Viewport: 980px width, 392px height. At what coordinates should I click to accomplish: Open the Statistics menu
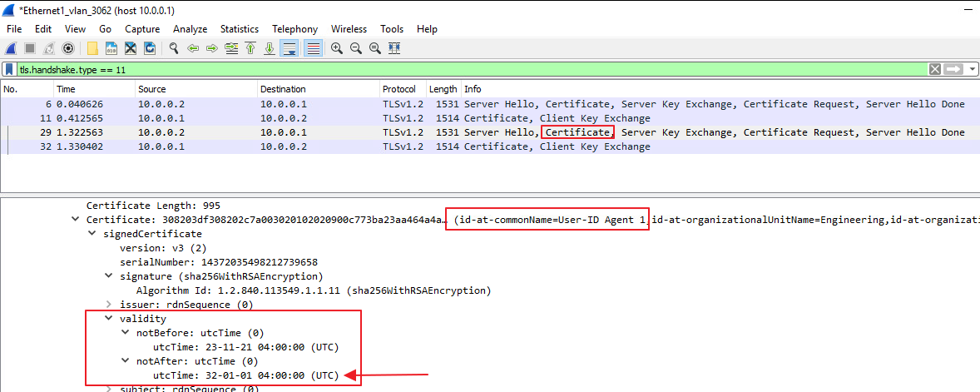click(240, 29)
